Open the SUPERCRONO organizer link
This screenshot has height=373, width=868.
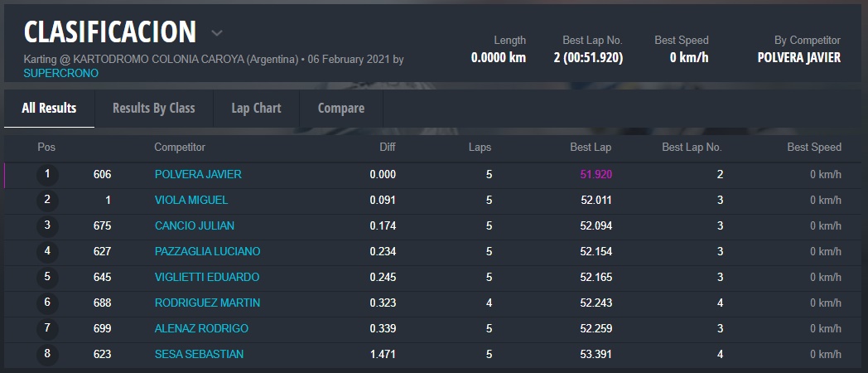coord(60,73)
